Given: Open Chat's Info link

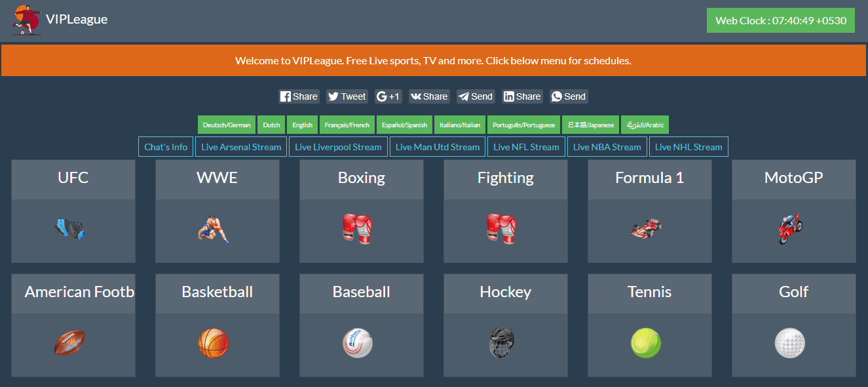Looking at the screenshot, I should [x=166, y=147].
